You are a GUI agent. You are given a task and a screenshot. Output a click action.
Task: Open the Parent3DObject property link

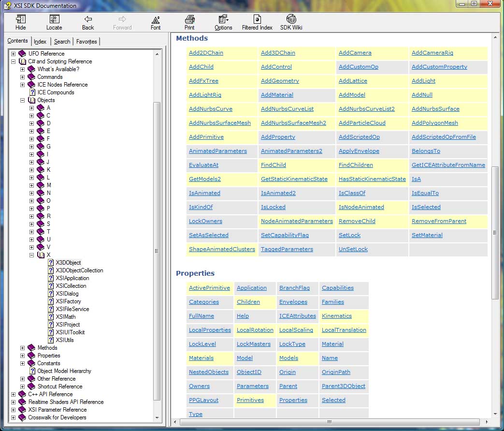[x=344, y=386]
